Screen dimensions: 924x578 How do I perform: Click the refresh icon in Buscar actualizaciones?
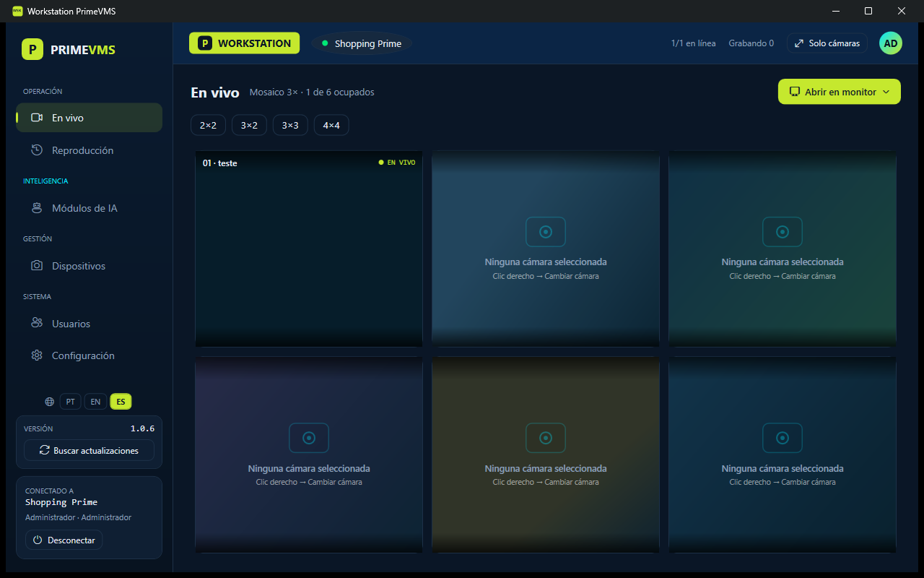click(45, 450)
